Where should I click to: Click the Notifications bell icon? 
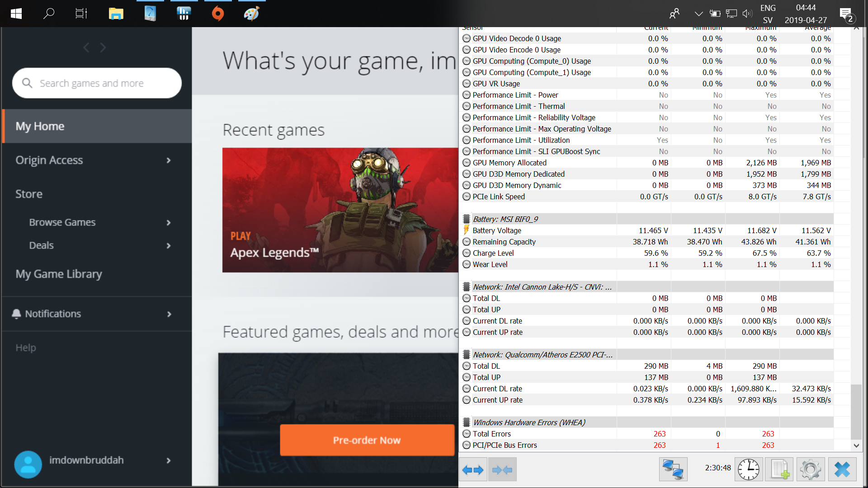(16, 314)
